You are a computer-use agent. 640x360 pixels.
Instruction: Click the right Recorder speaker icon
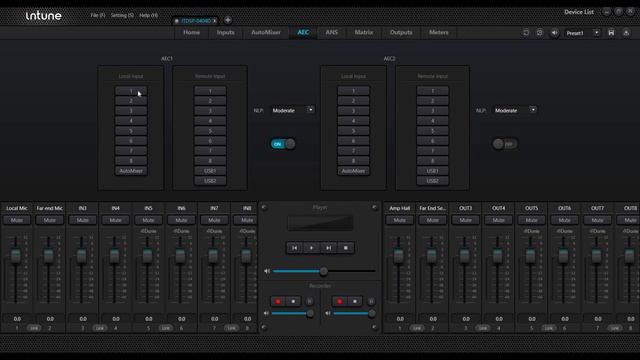coord(328,313)
